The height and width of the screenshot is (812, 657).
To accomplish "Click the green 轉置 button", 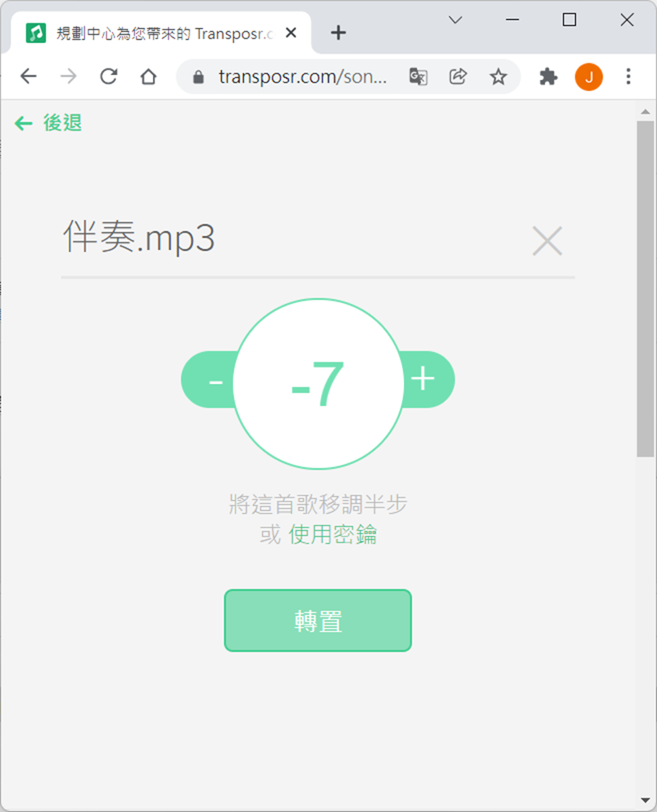I will [x=318, y=620].
